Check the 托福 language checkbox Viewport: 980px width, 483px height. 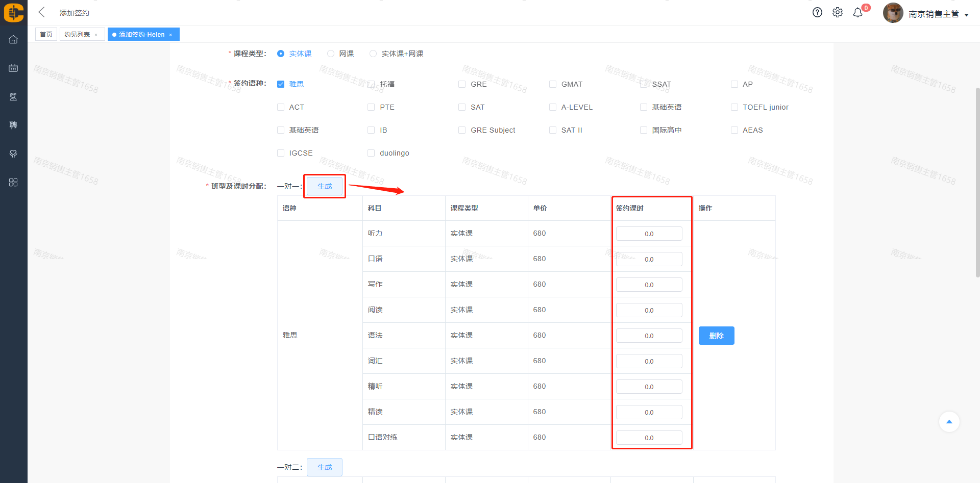click(x=371, y=84)
